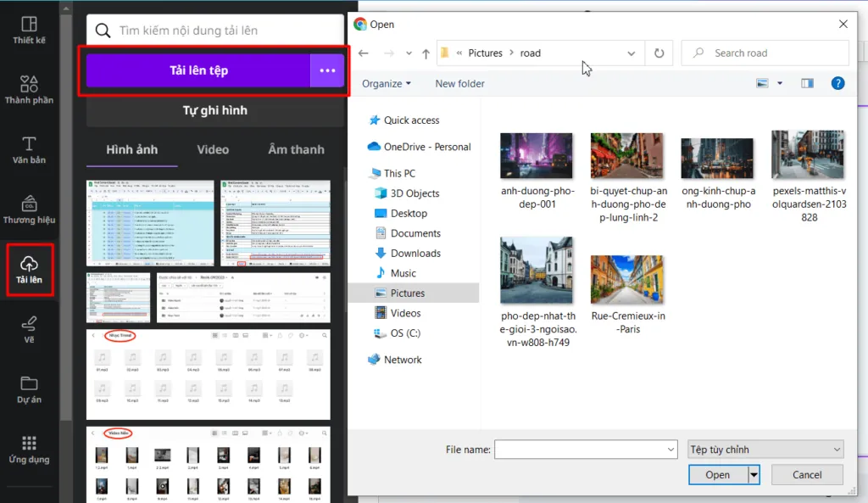Viewport: 868px width, 503px height.
Task: Expand the Organize dropdown menu
Action: 387,84
